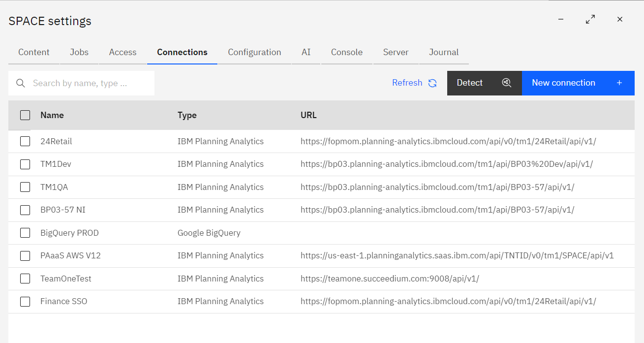Click the TM1Dev BP03%20Dev URL
This screenshot has height=343, width=644.
click(447, 164)
